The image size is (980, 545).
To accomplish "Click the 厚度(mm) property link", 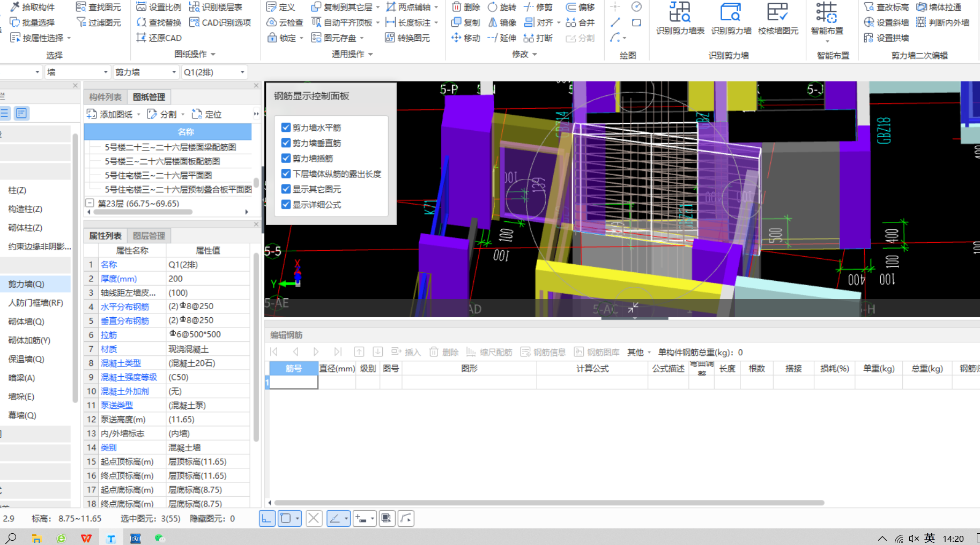I will point(118,279).
